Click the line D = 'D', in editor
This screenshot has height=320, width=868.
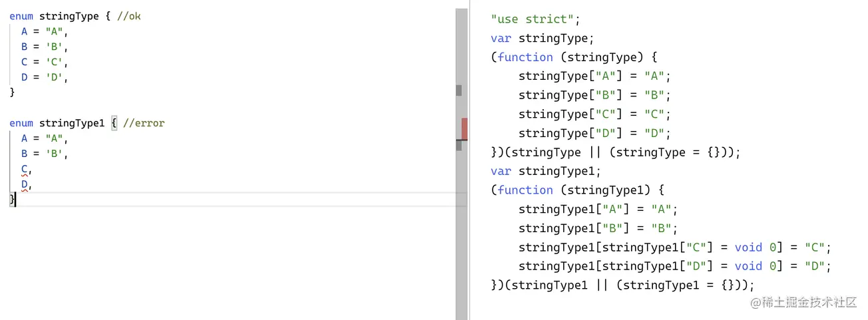45,77
